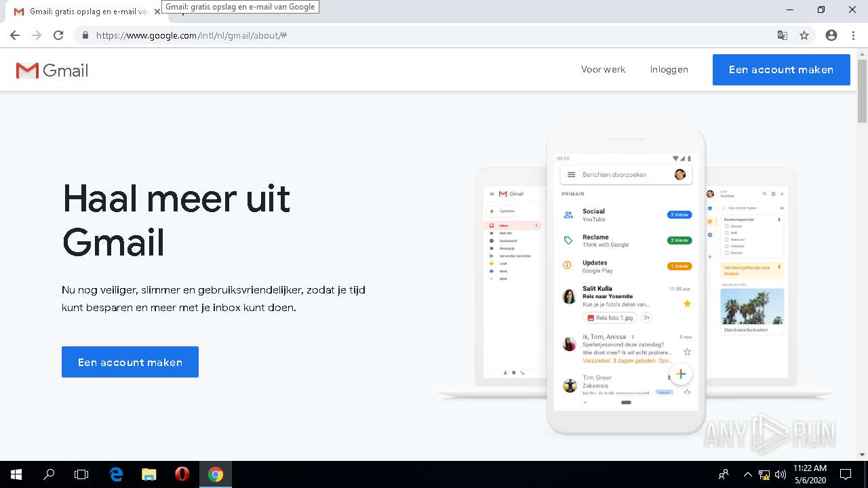Click the Gmail logo in the header
The width and height of the screenshot is (868, 488).
tap(52, 70)
